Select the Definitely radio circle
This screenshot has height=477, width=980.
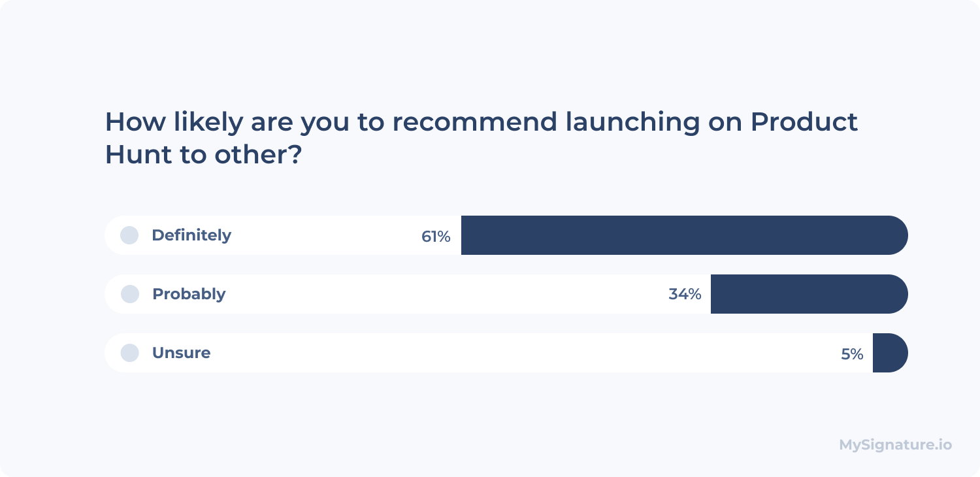129,235
